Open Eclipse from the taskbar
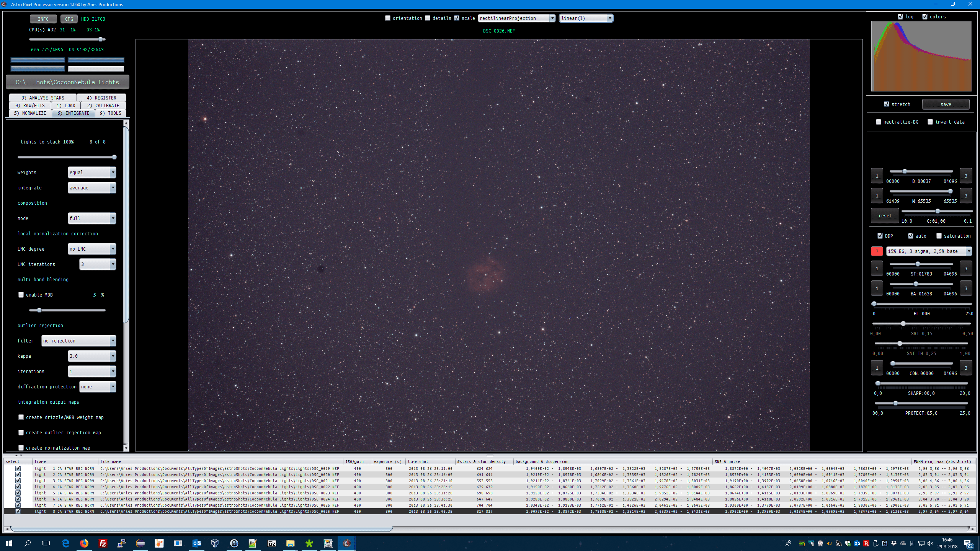This screenshot has width=980, height=551. coord(140,543)
